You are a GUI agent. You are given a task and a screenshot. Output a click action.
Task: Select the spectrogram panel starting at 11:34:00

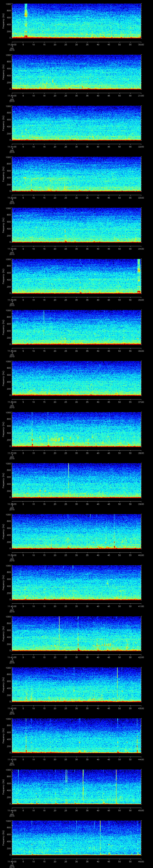77,276
